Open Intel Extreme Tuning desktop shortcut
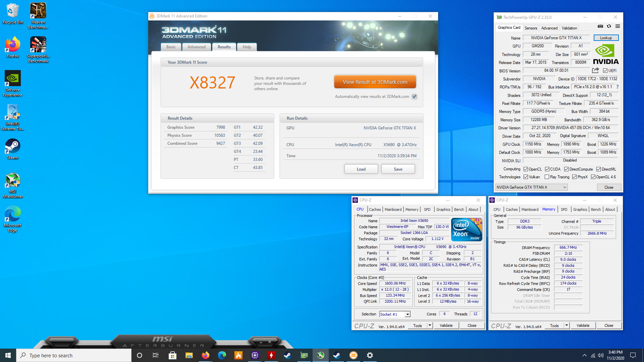The height and width of the screenshot is (362, 644). [x=12, y=117]
